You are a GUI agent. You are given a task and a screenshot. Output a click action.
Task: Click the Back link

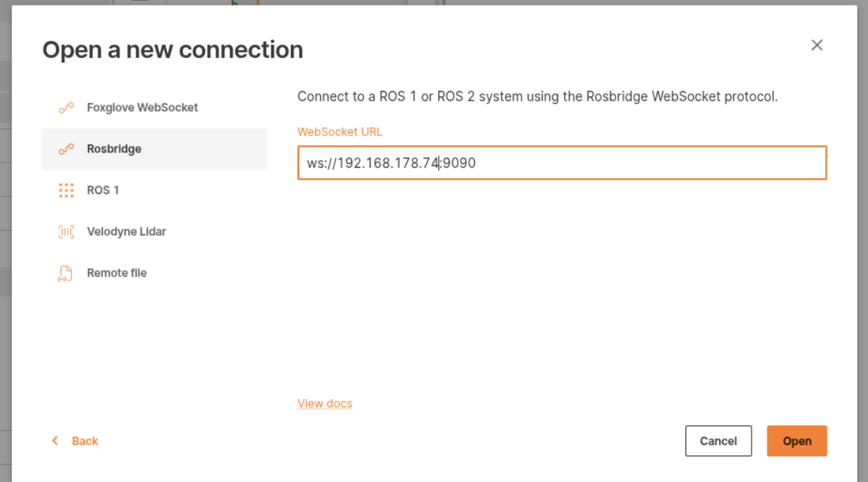(85, 441)
